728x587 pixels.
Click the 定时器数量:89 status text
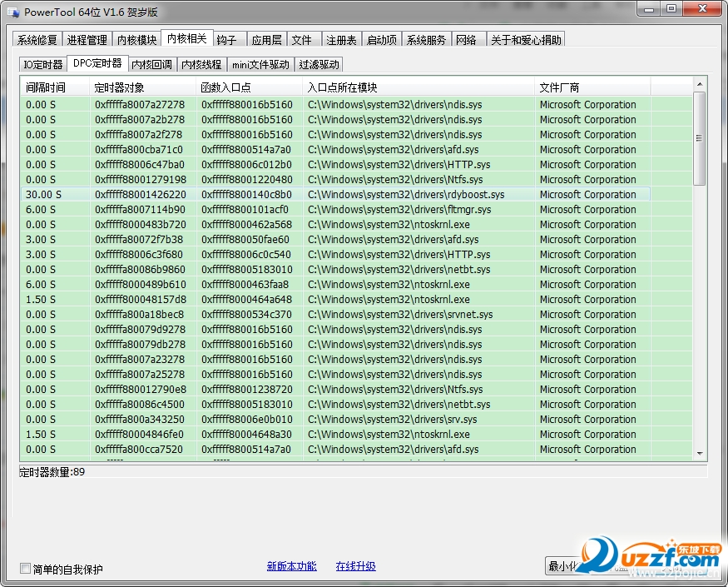click(52, 472)
